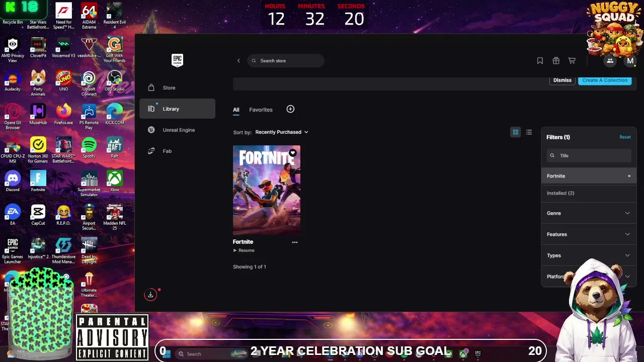644x362 pixels.
Task: Open Fortnite's three-dot options menu
Action: (x=295, y=242)
